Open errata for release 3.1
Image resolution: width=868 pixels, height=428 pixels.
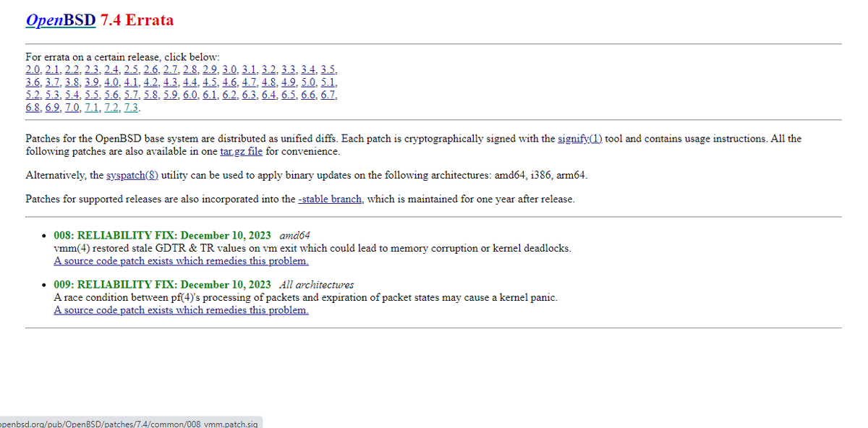[249, 70]
